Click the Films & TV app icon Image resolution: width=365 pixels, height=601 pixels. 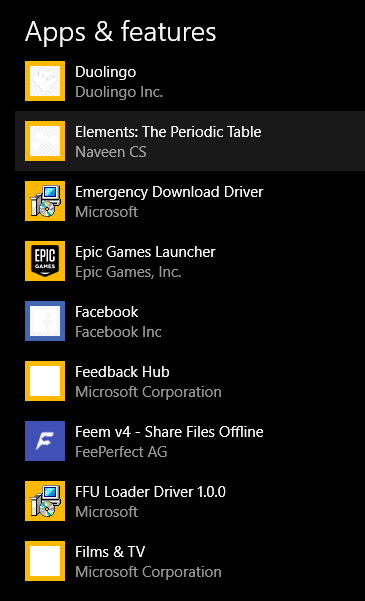pos(45,561)
